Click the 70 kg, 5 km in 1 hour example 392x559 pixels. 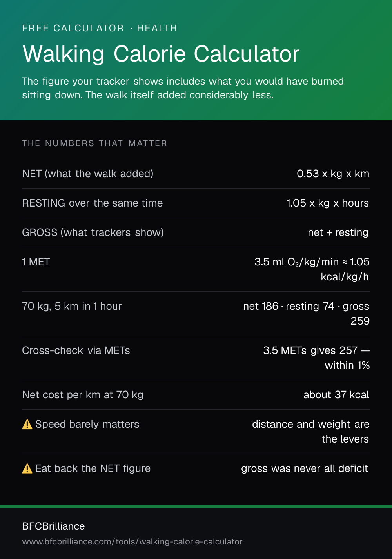tap(72, 306)
